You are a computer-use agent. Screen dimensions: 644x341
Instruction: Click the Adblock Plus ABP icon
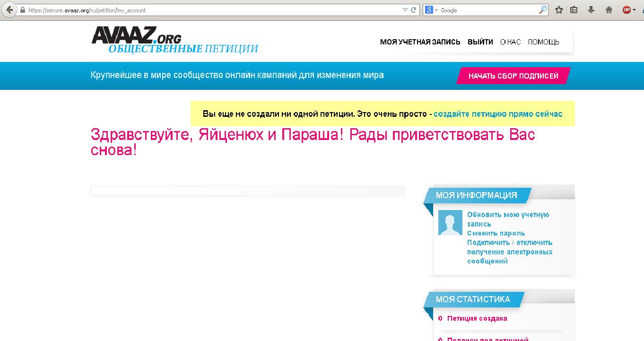click(x=627, y=10)
